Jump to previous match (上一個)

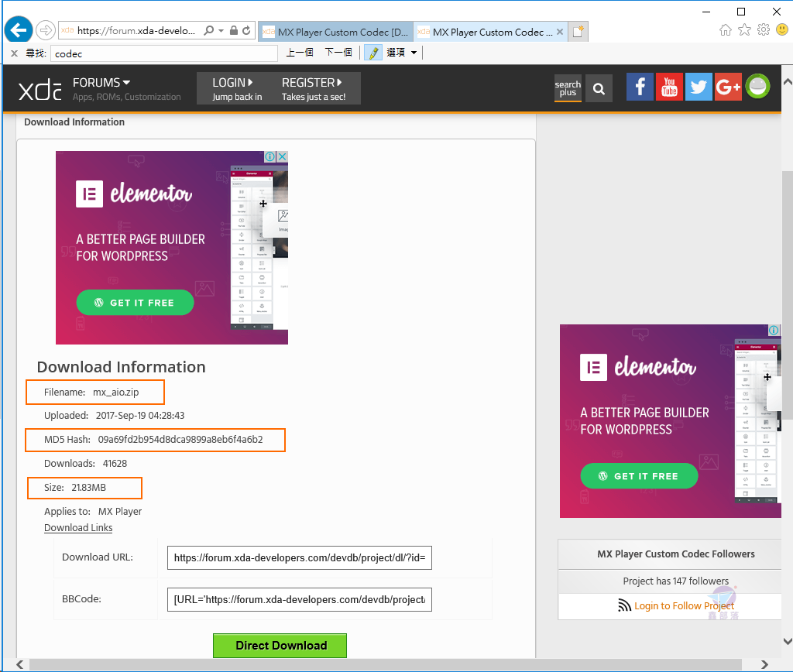(300, 53)
